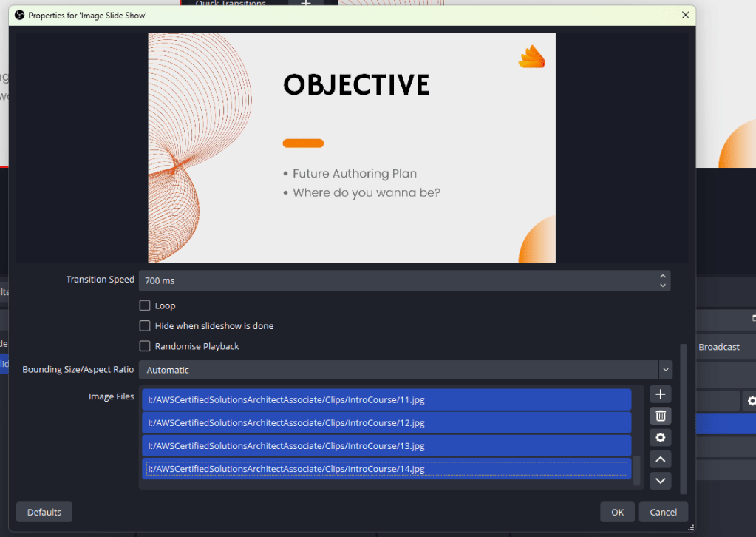The height and width of the screenshot is (537, 756).
Task: Click gear icon in main OBS window
Action: coord(751,401)
